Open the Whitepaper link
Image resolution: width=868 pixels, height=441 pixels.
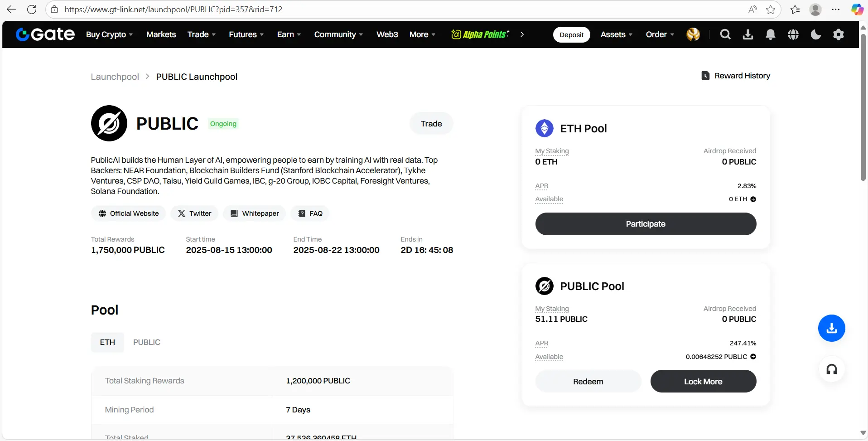pyautogui.click(x=255, y=213)
